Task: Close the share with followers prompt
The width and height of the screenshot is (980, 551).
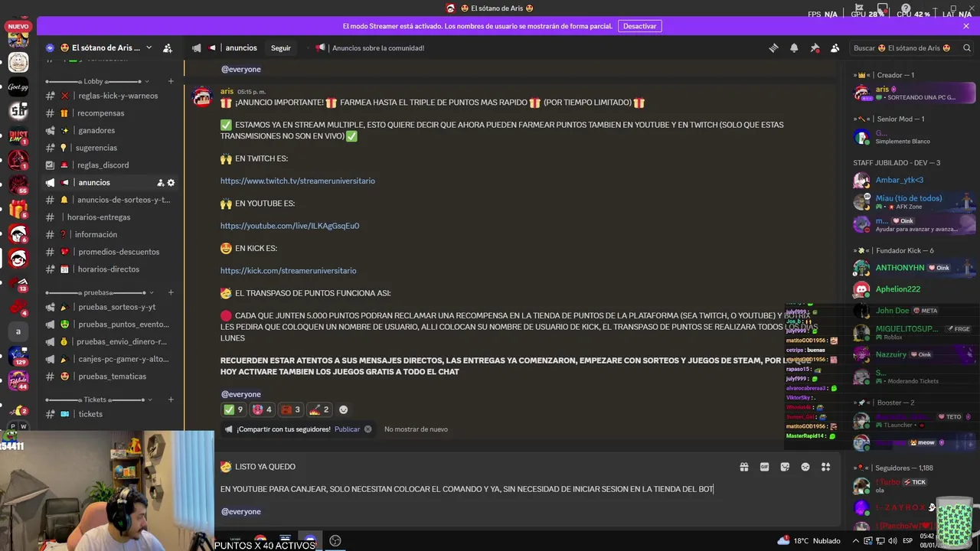Action: tap(367, 429)
